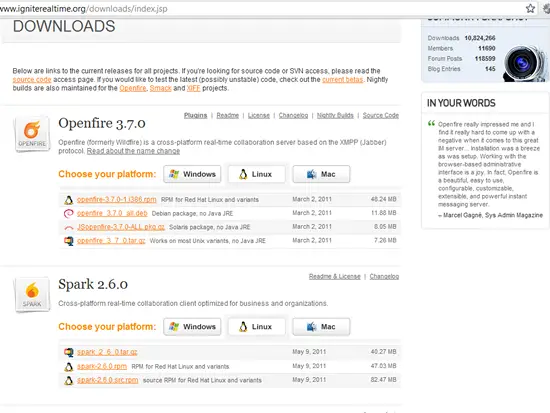Open the Nightly Builds link
The height and width of the screenshot is (413, 550).
[x=335, y=115]
